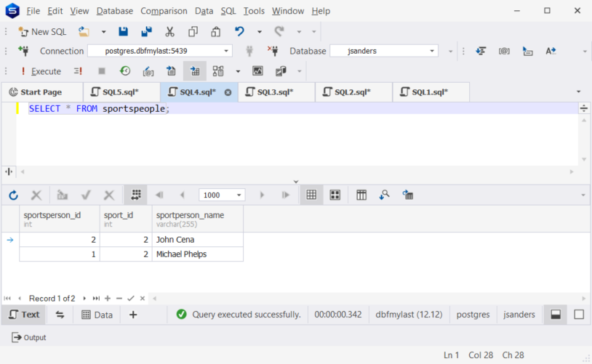Close the SQL4.sql tab
Image resolution: width=592 pixels, height=364 pixels.
click(228, 92)
